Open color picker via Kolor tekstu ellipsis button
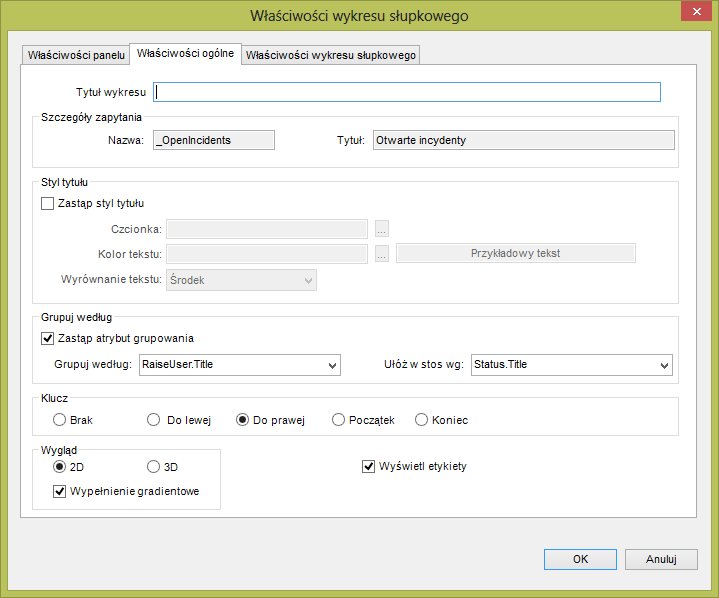This screenshot has width=719, height=598. [382, 253]
